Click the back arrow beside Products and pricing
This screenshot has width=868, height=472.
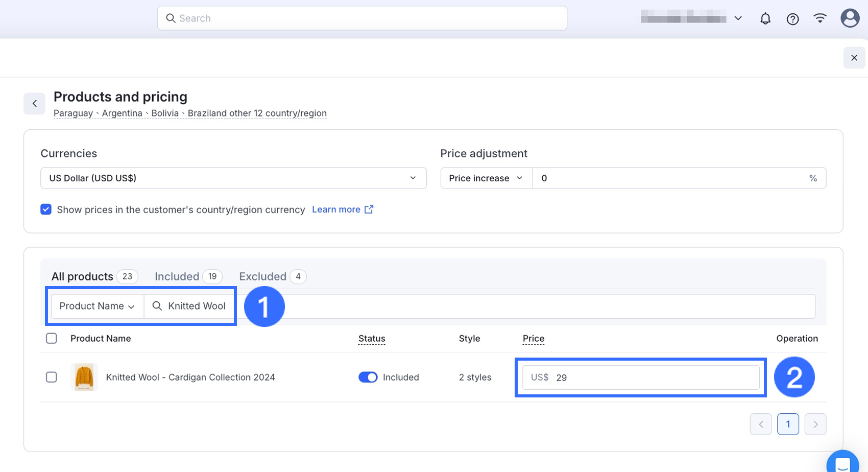tap(35, 104)
